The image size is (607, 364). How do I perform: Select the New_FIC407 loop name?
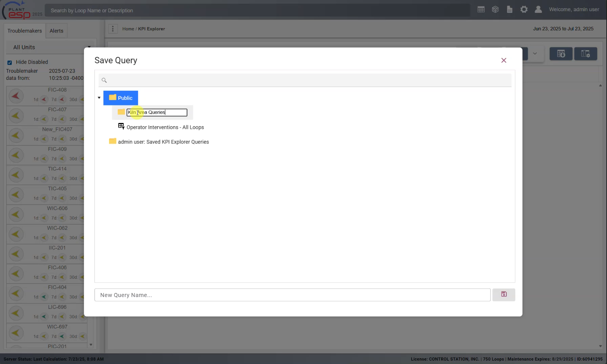(x=57, y=129)
